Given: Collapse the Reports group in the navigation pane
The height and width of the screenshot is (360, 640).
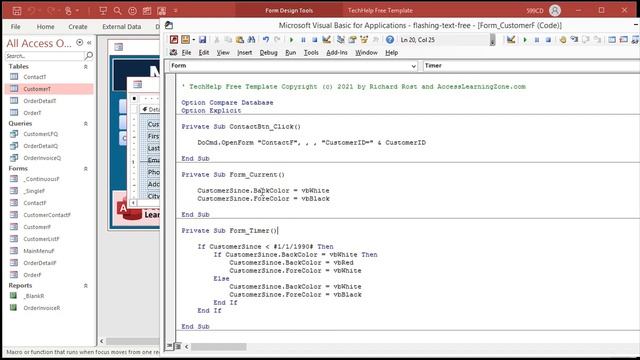Looking at the screenshot, I should (86, 286).
